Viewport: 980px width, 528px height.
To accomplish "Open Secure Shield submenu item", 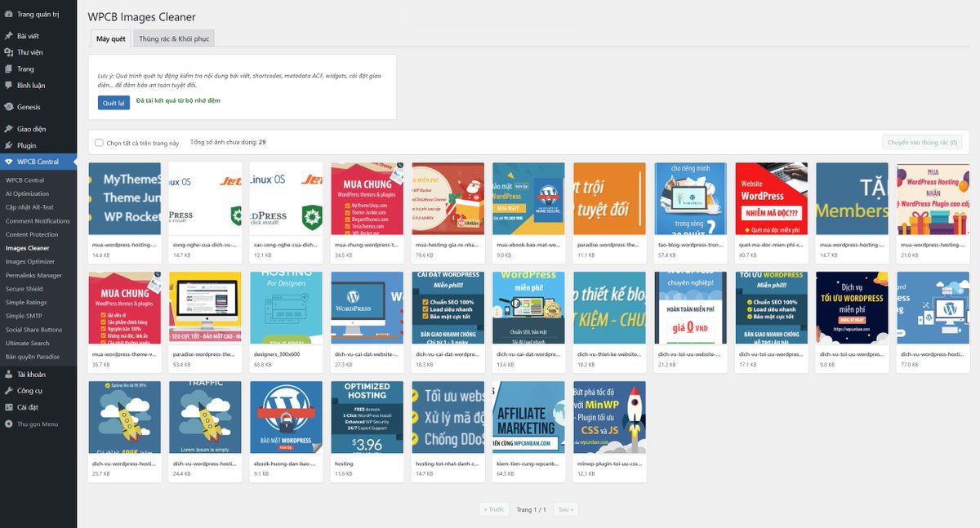I will [24, 289].
